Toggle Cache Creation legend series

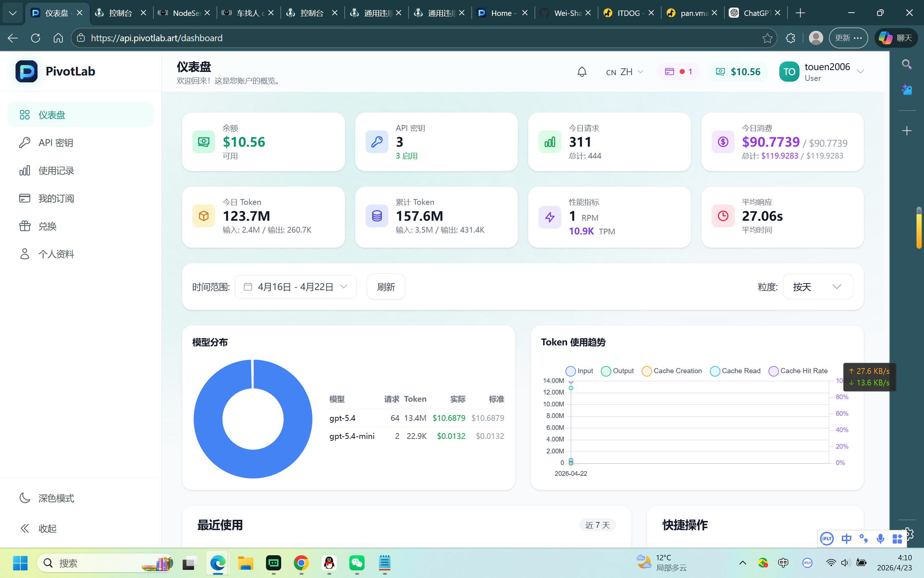pyautogui.click(x=672, y=371)
